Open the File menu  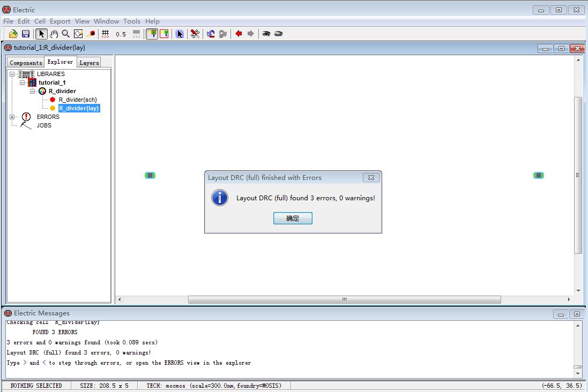(x=8, y=21)
